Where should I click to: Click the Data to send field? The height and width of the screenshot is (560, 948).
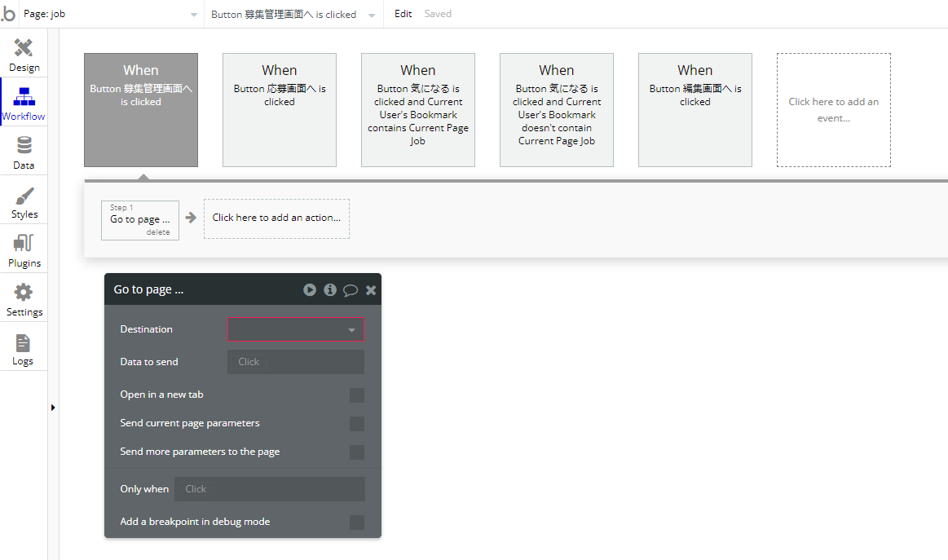[296, 362]
